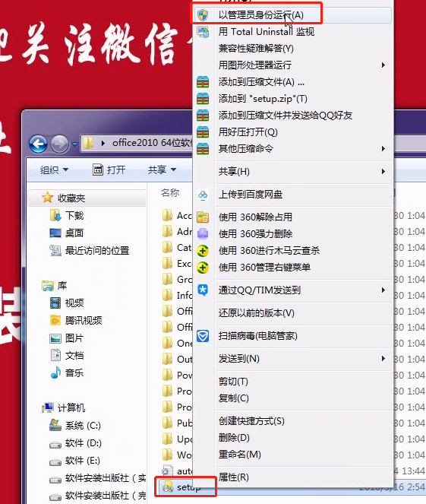426x504 pixels.
Task: Choose 剪切(T) from context menu
Action: [x=233, y=382]
